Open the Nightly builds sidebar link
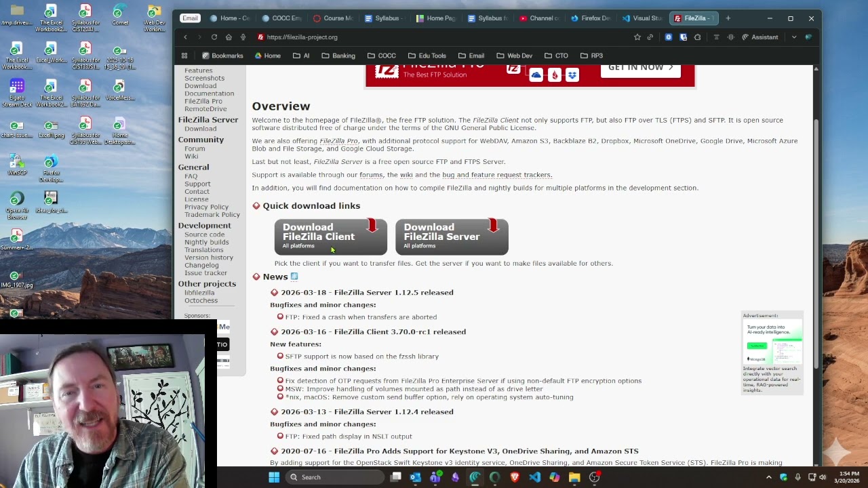Screen dimensions: 868x488 click(207, 242)
